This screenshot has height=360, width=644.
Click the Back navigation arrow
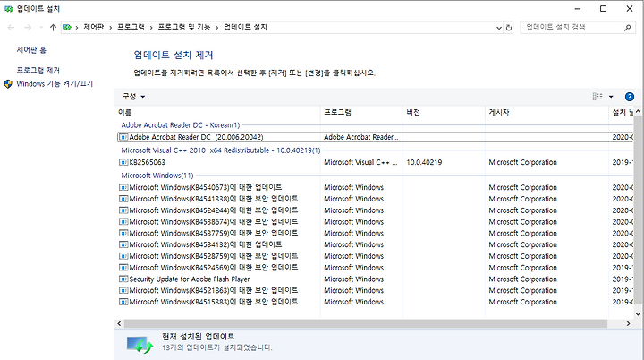[11, 28]
